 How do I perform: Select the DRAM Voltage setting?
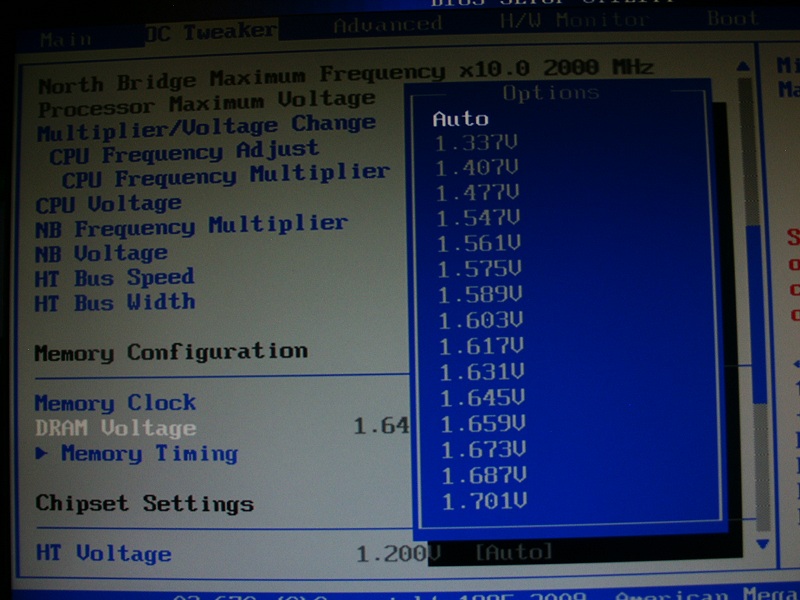[115, 429]
